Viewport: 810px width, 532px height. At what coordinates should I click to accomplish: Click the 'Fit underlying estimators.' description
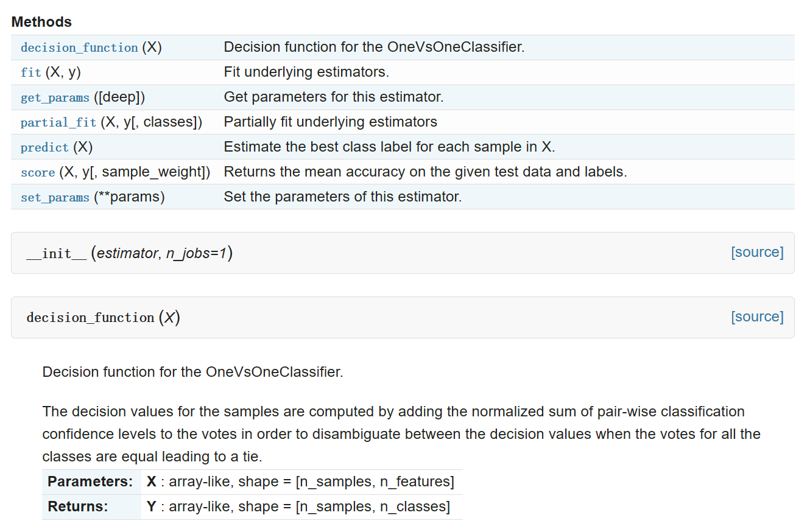(306, 72)
